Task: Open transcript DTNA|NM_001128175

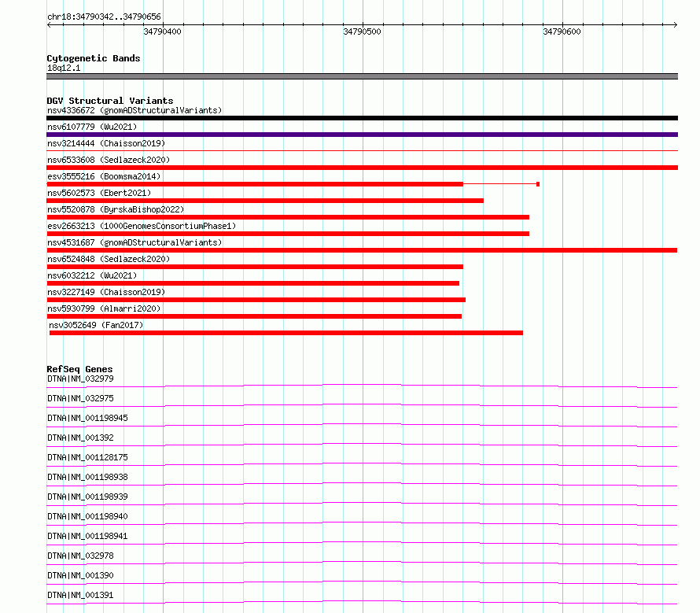Action: [87, 457]
